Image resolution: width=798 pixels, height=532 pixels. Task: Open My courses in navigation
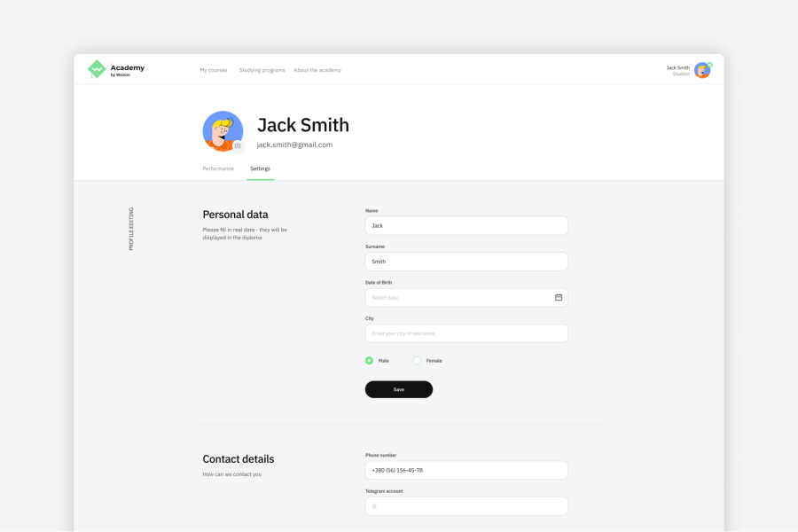pos(214,70)
